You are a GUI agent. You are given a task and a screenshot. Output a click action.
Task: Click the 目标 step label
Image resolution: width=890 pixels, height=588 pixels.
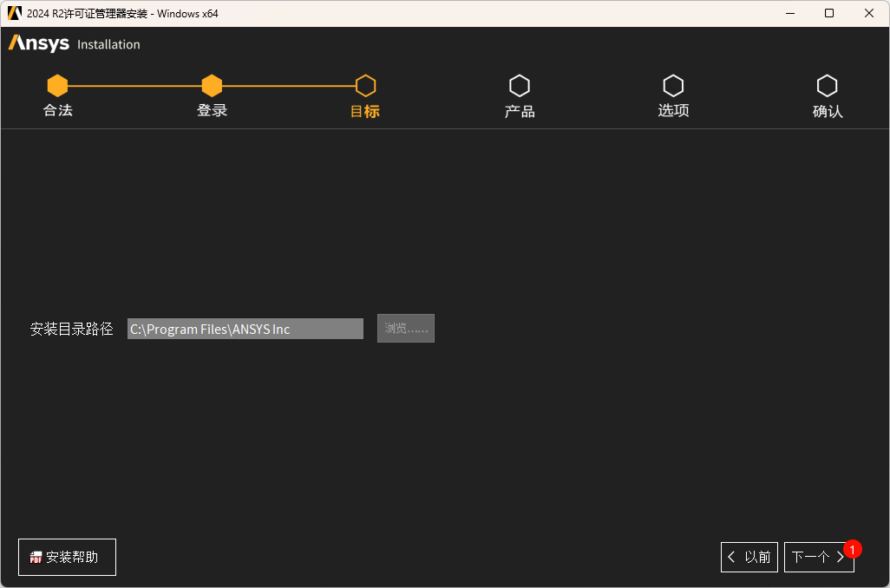[x=365, y=111]
